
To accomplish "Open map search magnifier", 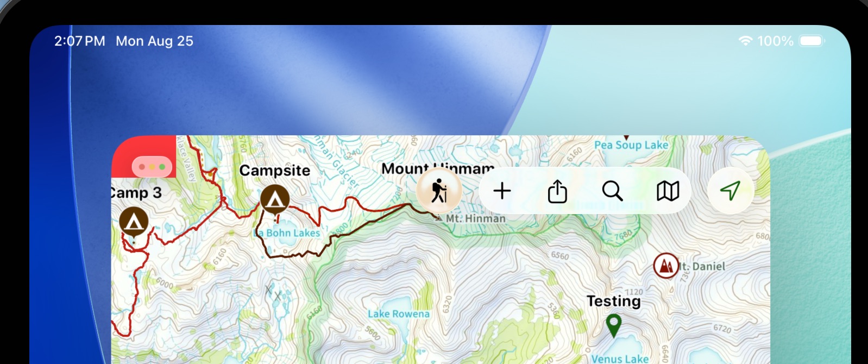I will point(612,191).
